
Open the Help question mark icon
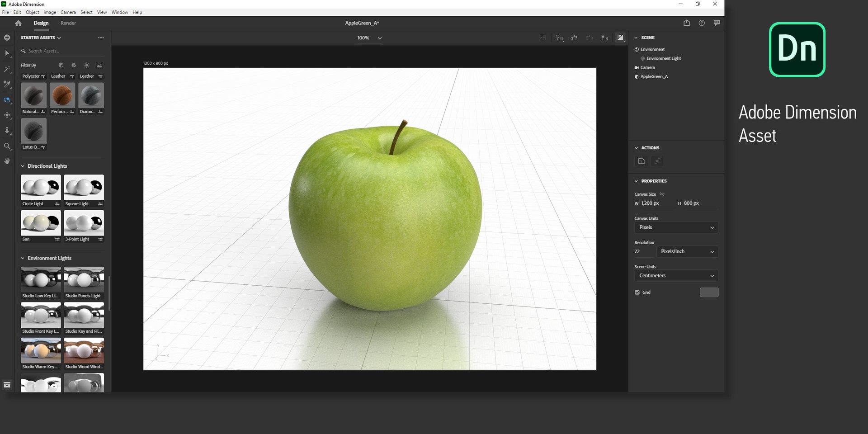tap(702, 23)
